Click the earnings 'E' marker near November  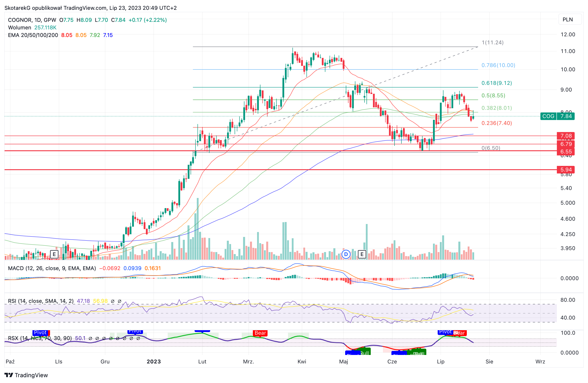[54, 254]
